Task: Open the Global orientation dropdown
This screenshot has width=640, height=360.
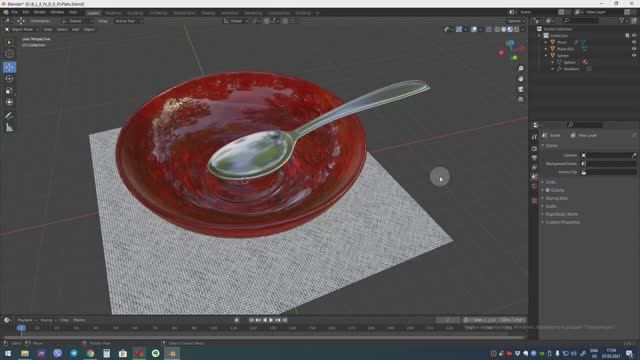Action: pyautogui.click(x=236, y=21)
